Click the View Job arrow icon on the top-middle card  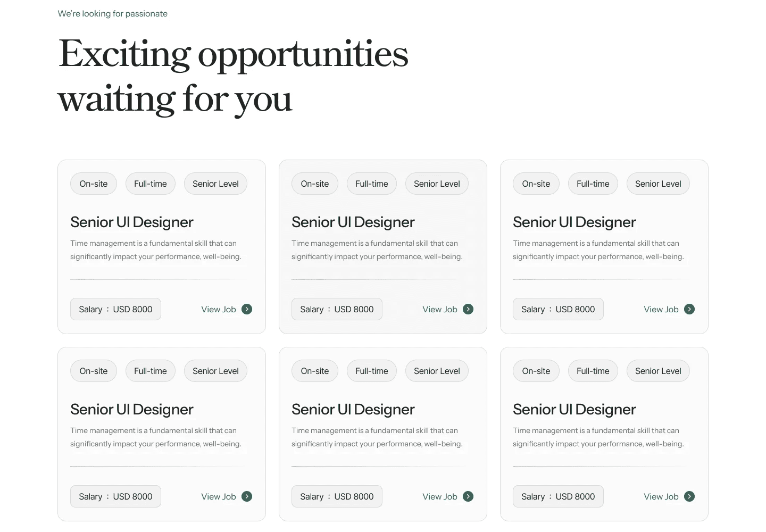tap(468, 309)
